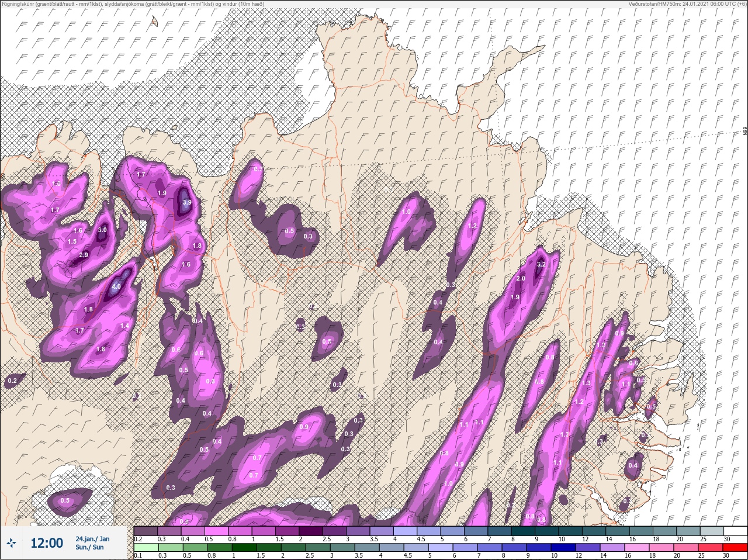Click the 'Sun./ Sun' weekday text

click(89, 547)
